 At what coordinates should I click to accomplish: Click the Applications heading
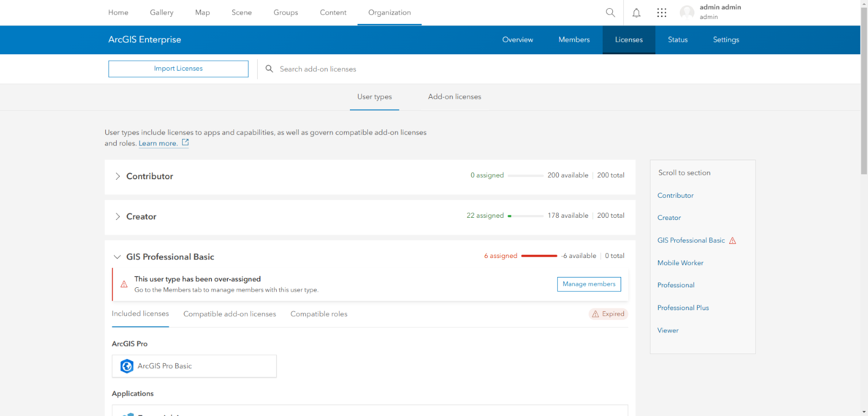pos(133,394)
